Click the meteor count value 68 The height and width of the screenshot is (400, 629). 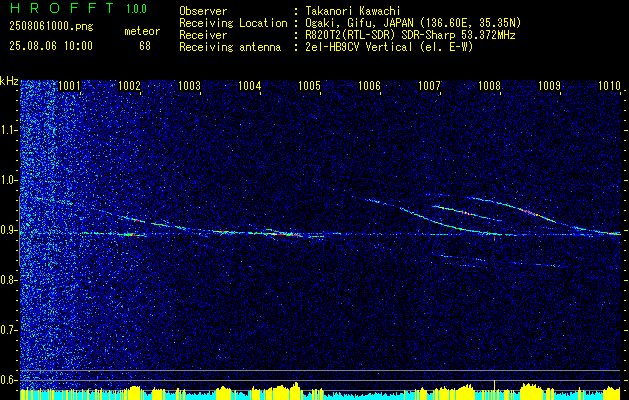145,46
